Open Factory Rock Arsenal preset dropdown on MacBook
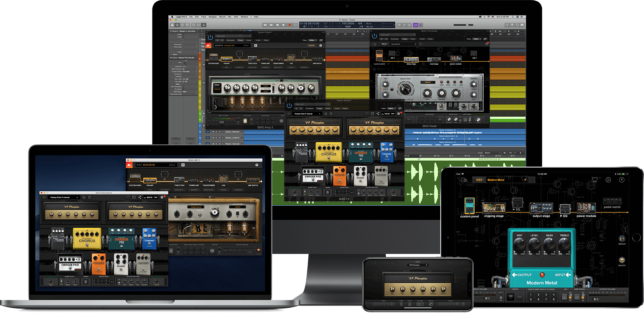This screenshot has height=313, width=644. tap(64, 197)
